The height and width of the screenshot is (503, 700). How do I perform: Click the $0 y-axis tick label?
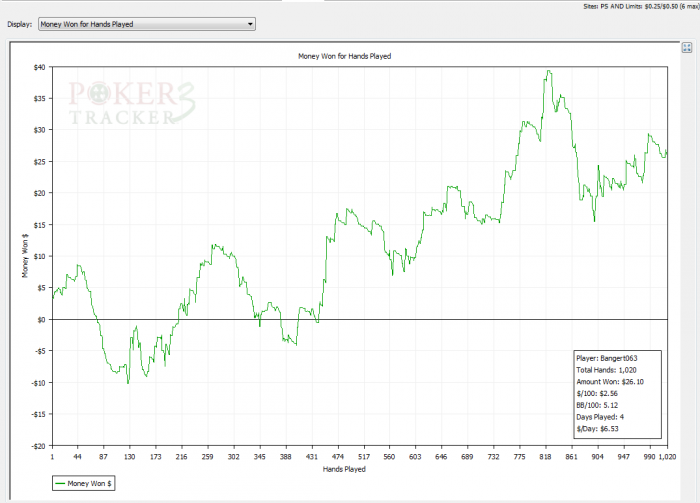coord(41,320)
